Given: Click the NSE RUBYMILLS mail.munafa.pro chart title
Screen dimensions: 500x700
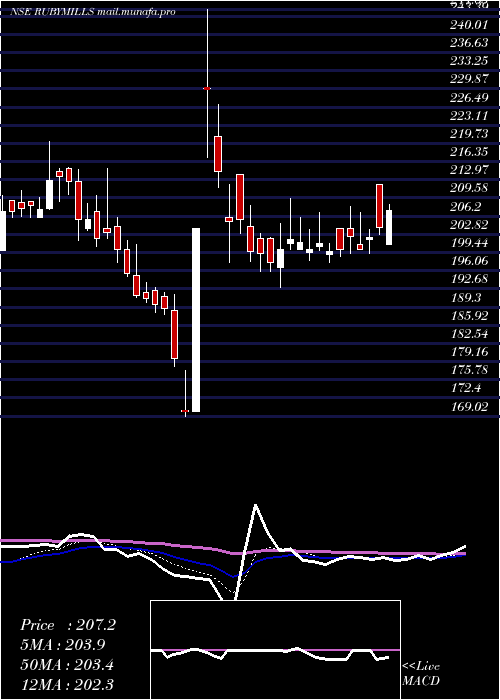Looking at the screenshot, I should [93, 12].
